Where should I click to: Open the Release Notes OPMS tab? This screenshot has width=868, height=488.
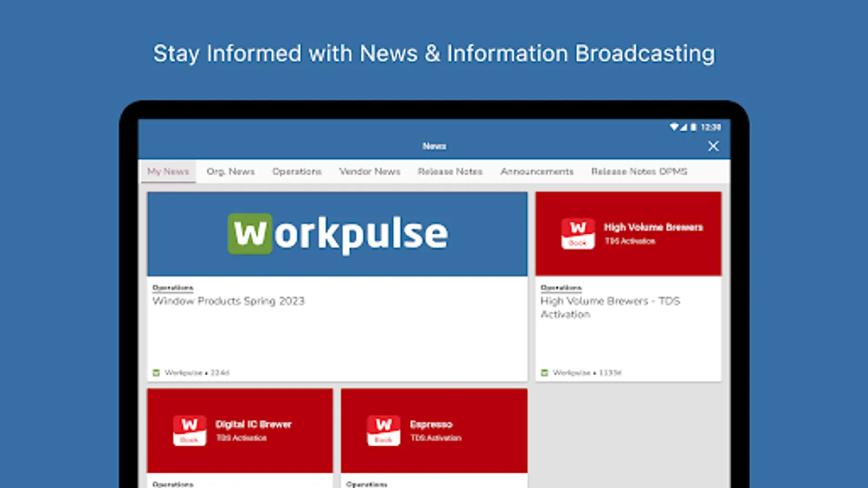(639, 171)
